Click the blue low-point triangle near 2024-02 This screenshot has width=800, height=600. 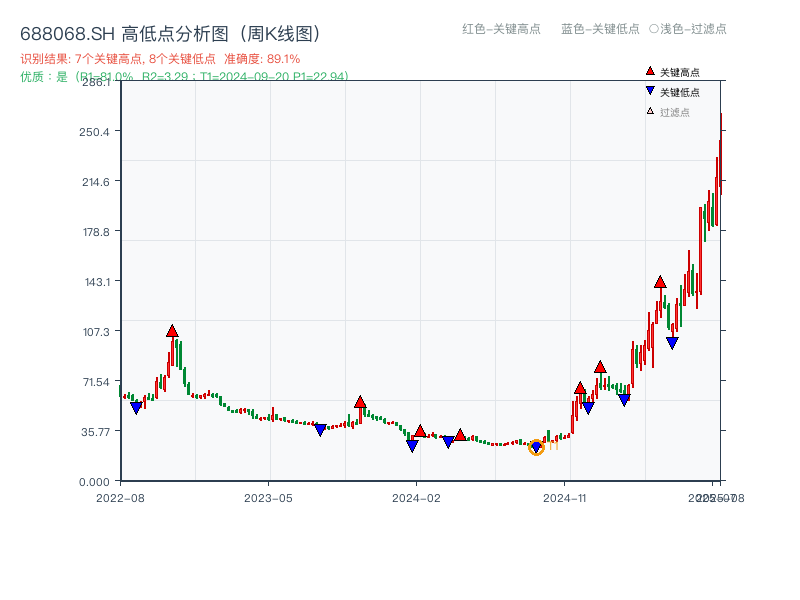[x=413, y=444]
